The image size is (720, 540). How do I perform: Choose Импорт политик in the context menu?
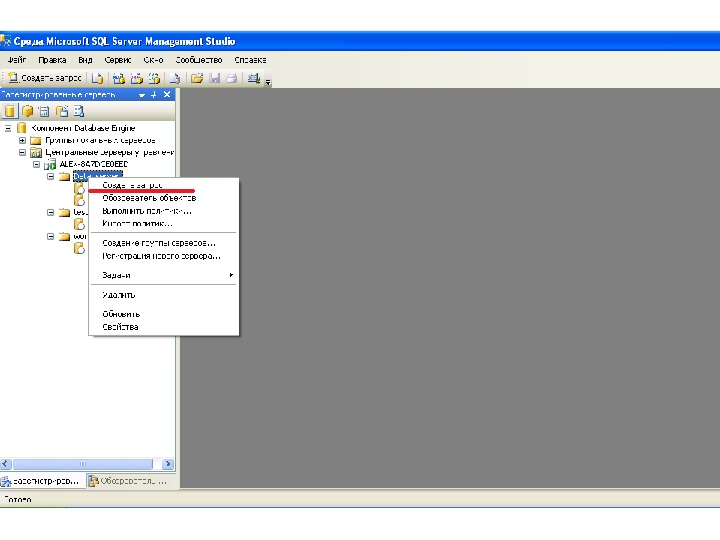point(163,224)
